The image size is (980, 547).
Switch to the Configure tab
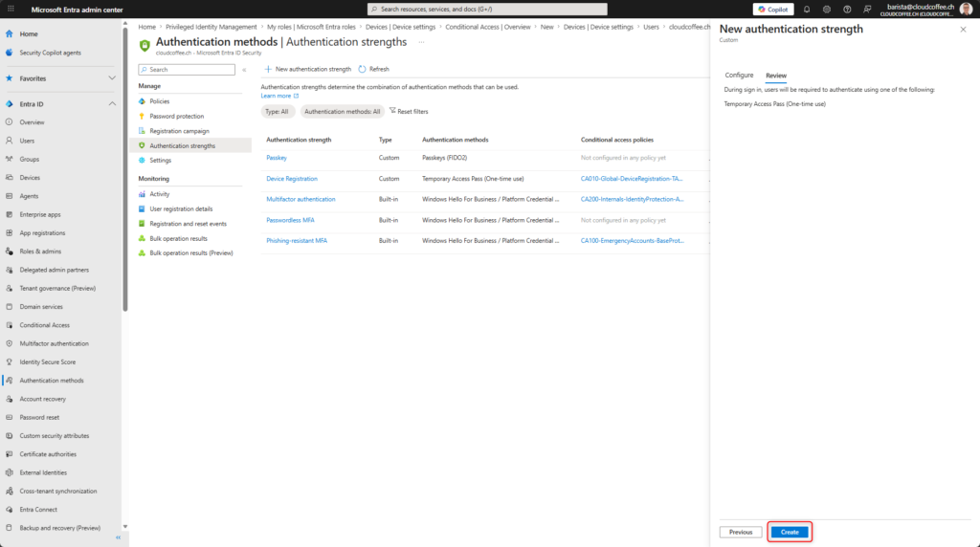(739, 76)
